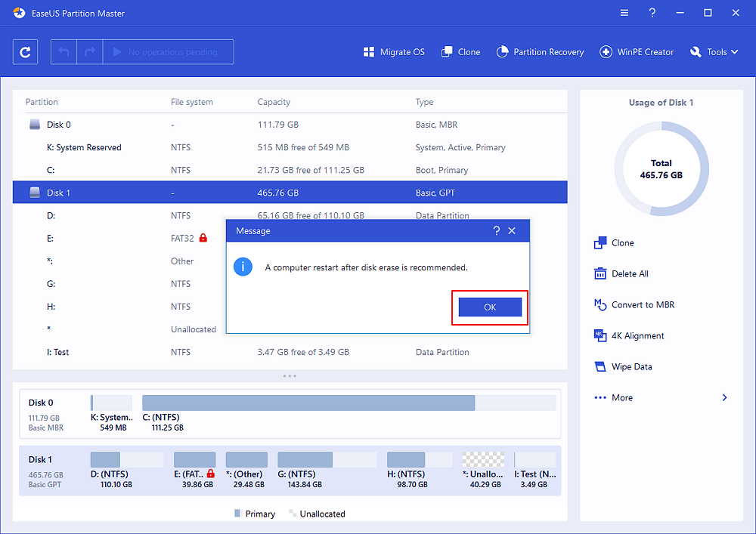Click the Partition column header
Image resolution: width=756 pixels, height=534 pixels.
42,102
